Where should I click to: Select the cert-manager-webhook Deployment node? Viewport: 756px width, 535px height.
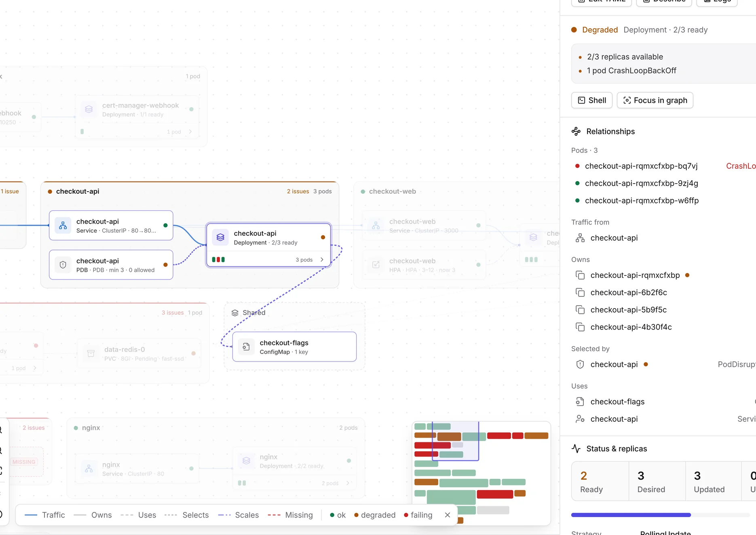click(137, 117)
